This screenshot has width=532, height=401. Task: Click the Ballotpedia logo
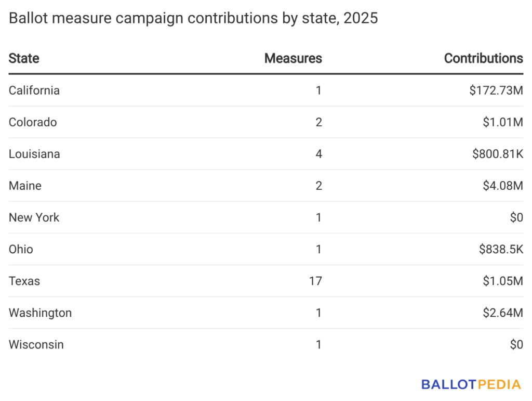471,384
